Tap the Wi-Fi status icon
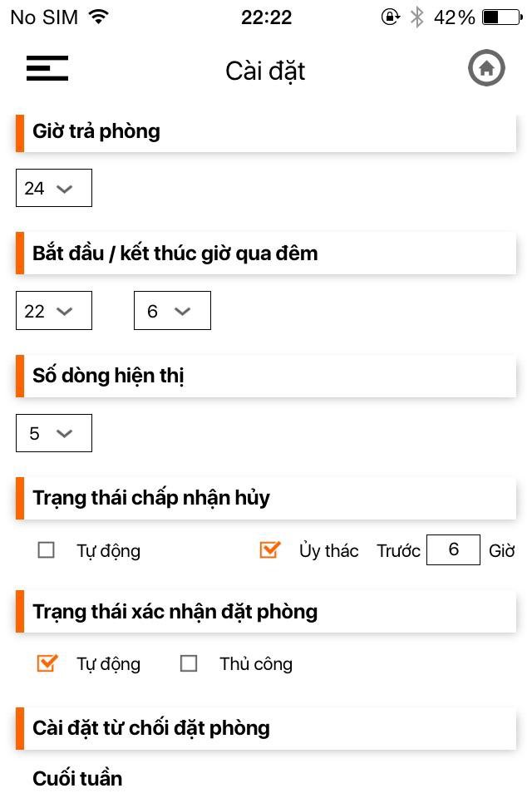This screenshot has height=798, width=532. tap(98, 17)
